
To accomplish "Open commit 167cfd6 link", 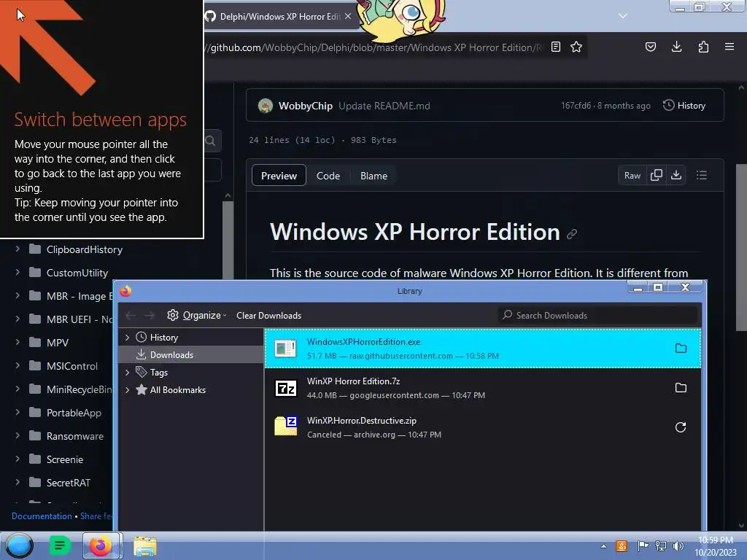I will pyautogui.click(x=576, y=106).
